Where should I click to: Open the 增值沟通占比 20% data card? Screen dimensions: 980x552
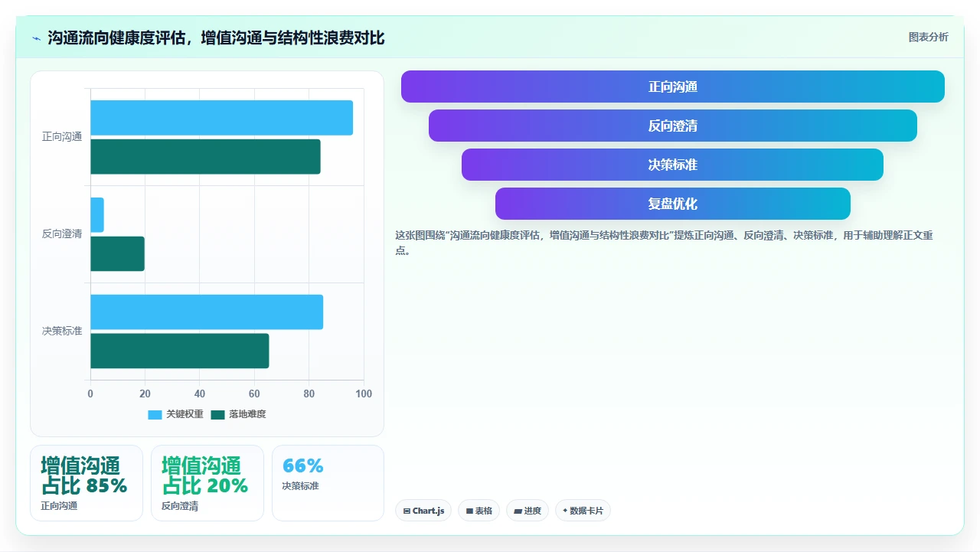[207, 483]
